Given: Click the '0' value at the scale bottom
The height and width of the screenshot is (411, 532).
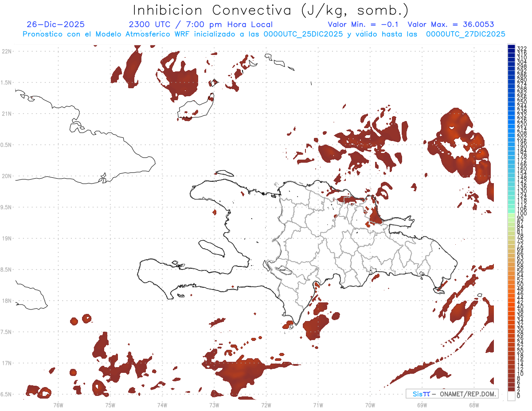Looking at the screenshot, I should pyautogui.click(x=519, y=396).
